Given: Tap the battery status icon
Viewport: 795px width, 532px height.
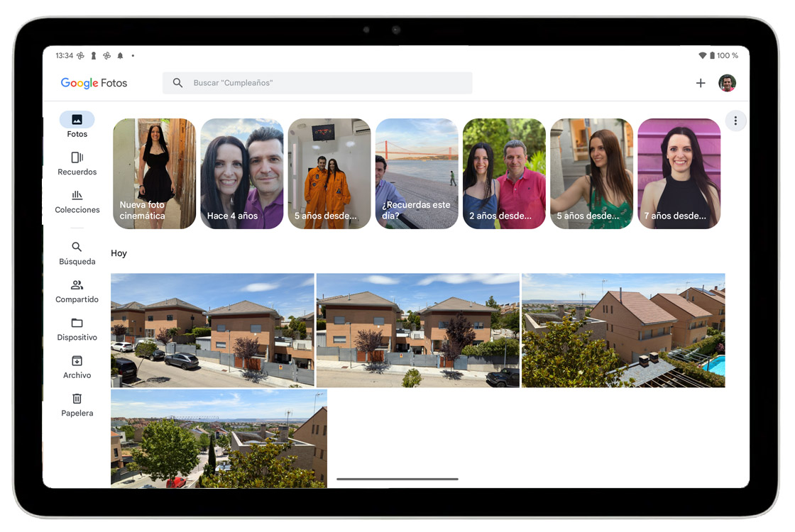Looking at the screenshot, I should coord(713,55).
